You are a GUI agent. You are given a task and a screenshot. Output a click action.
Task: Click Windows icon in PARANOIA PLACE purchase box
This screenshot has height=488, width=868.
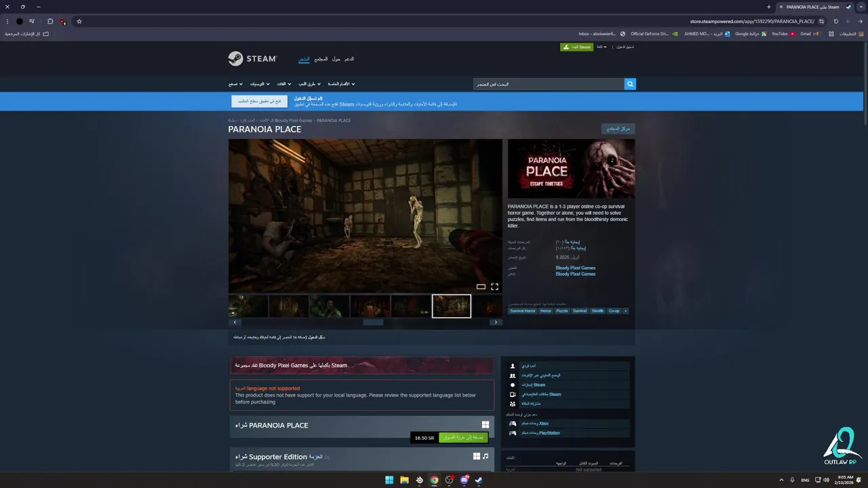pos(486,425)
